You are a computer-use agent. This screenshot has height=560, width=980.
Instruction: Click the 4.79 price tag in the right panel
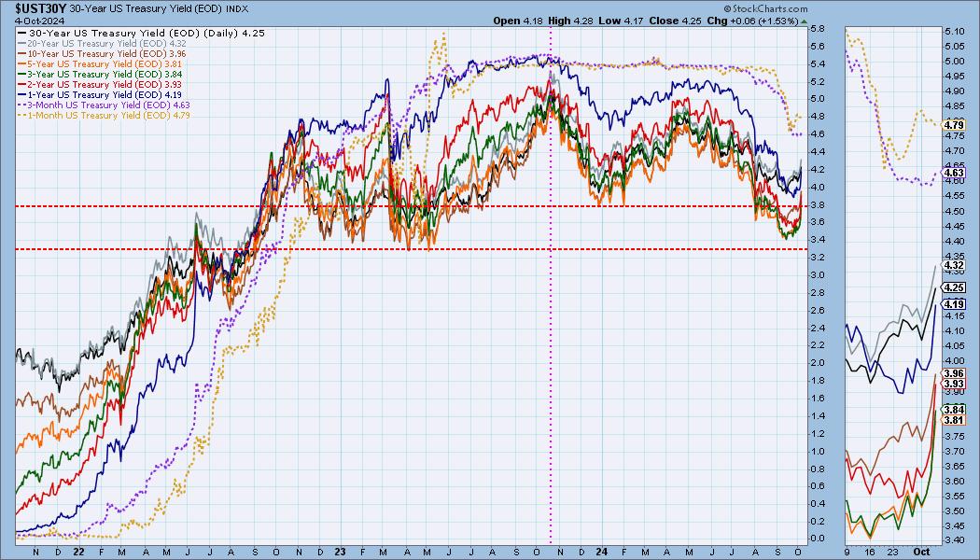[955, 125]
